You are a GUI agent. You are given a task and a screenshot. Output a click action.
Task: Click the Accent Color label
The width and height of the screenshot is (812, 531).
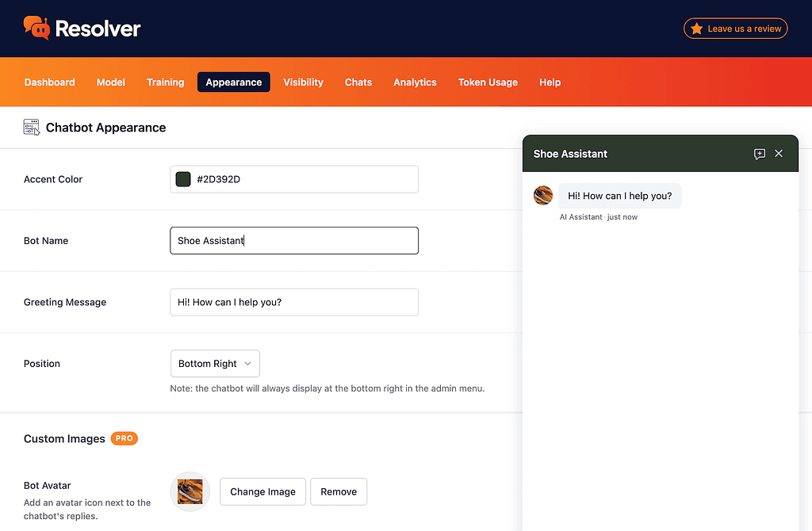(53, 179)
